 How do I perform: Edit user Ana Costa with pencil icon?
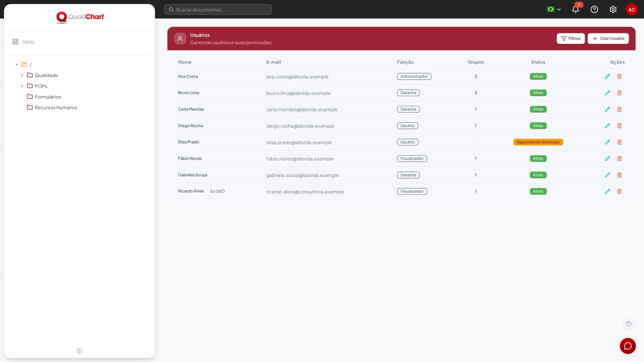point(607,76)
